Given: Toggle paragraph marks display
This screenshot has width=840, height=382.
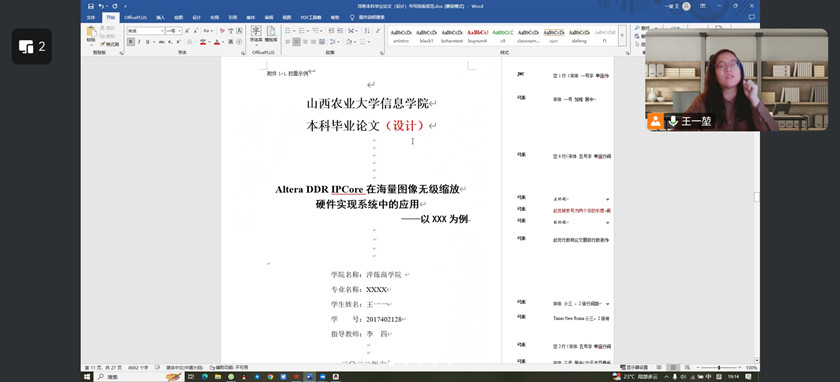Looking at the screenshot, I should pyautogui.click(x=378, y=31).
